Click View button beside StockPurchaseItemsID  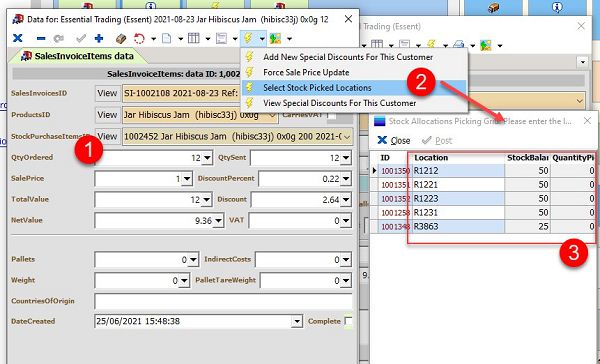[107, 137]
